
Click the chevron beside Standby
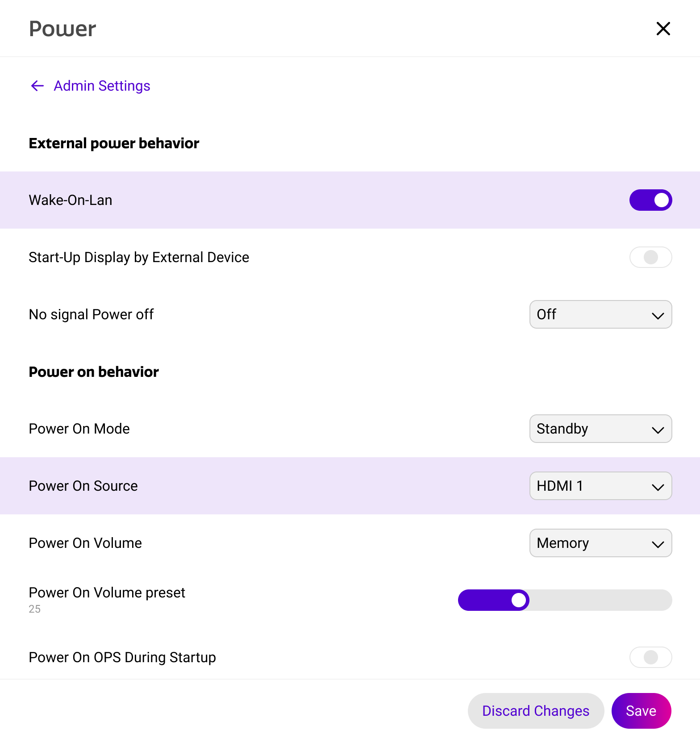click(x=658, y=430)
